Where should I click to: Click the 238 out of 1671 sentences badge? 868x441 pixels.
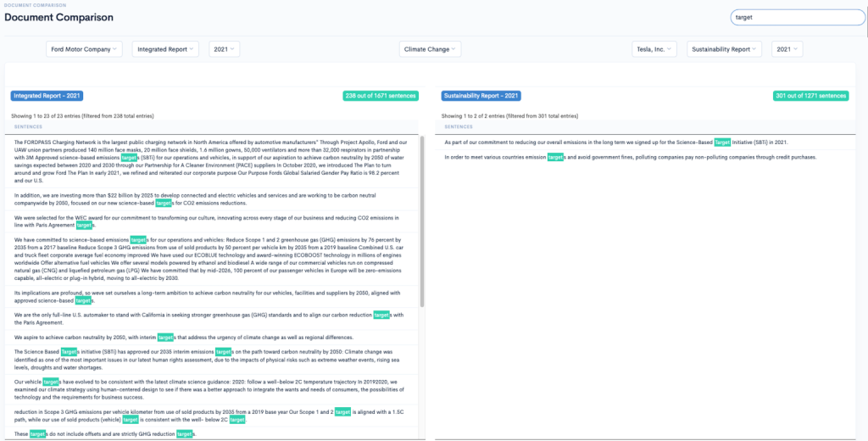pos(381,96)
